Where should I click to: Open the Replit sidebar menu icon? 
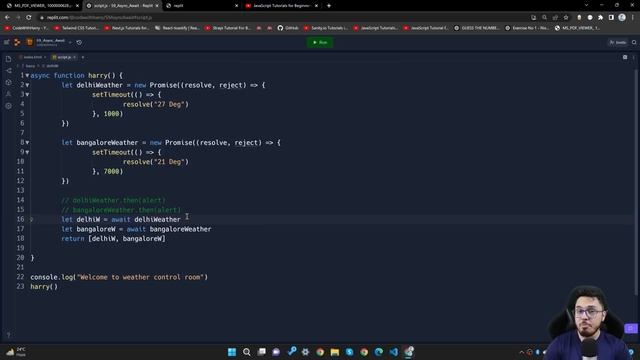coord(7,42)
